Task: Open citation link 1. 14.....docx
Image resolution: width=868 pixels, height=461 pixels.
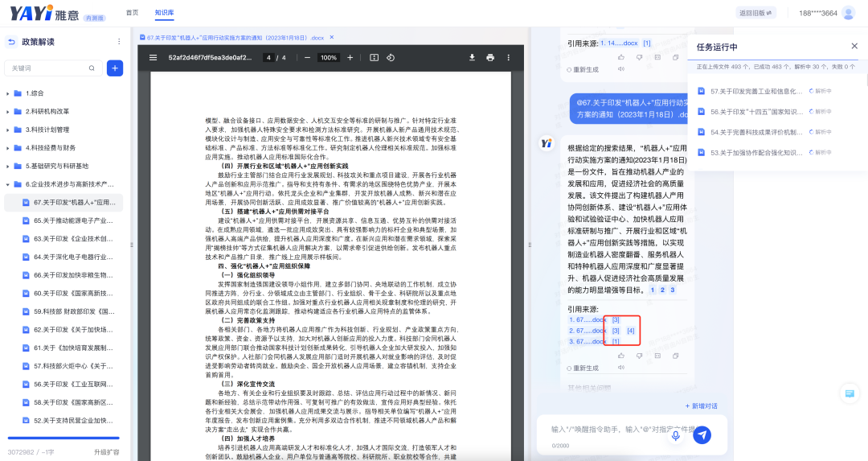Action: coord(619,43)
